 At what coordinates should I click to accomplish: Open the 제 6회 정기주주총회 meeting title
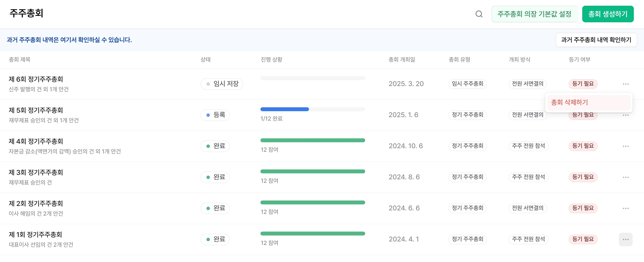pos(36,79)
